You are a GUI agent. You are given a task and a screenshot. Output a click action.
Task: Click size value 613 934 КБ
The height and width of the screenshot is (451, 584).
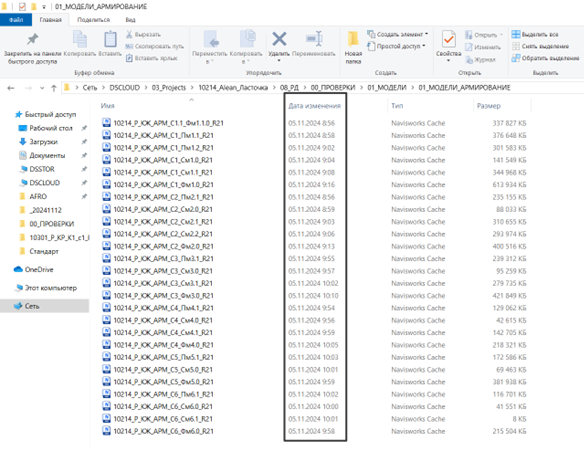(x=510, y=185)
